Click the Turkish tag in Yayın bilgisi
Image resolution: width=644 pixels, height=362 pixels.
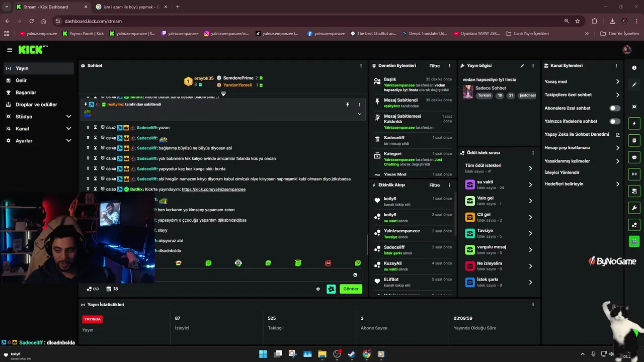pyautogui.click(x=484, y=96)
